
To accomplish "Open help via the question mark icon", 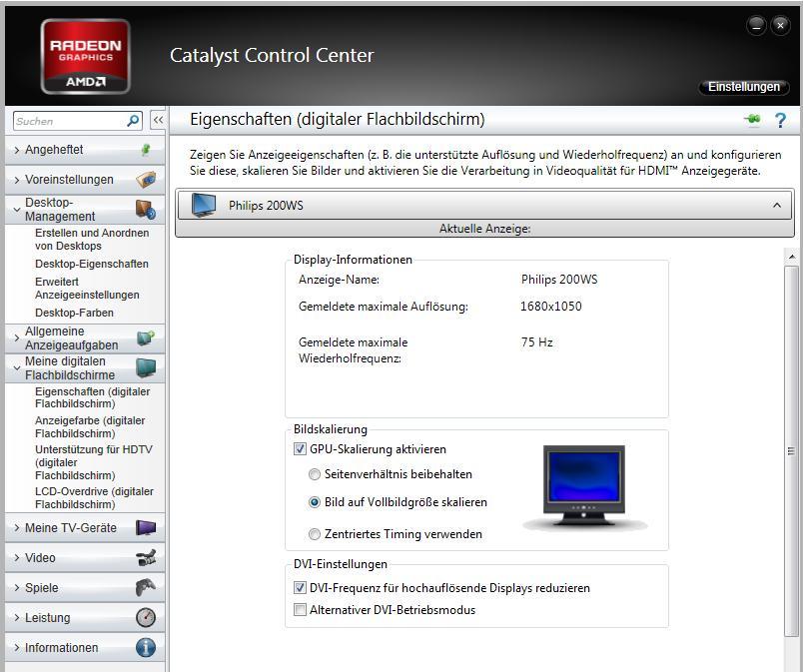I will 780,120.
